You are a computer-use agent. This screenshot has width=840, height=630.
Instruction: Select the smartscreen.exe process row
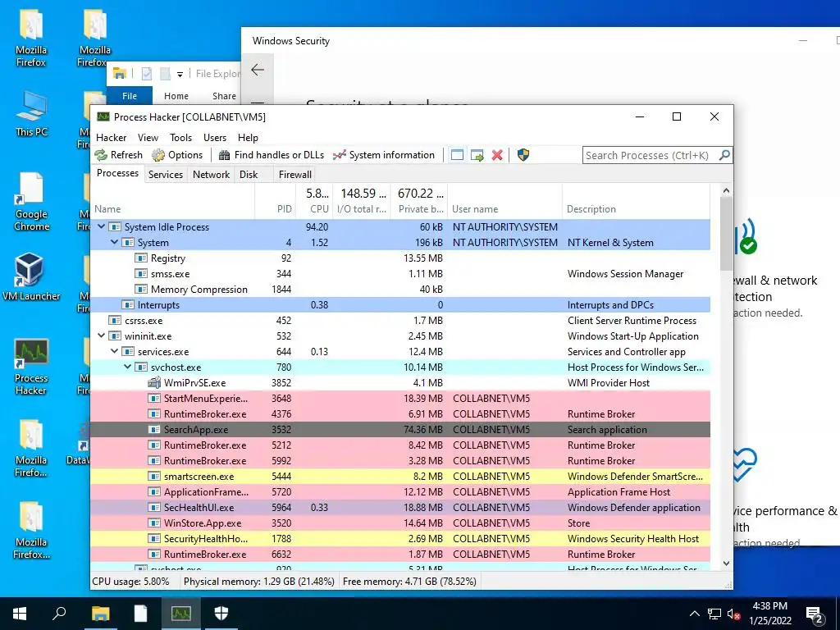[x=400, y=477]
